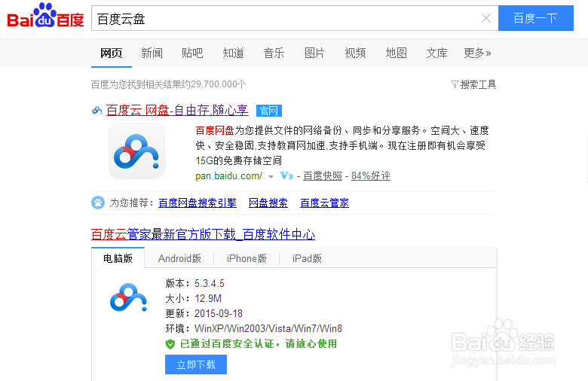The height and width of the screenshot is (381, 588).
Task: Expand the green arrow next to pan.baidu.com
Action: point(271,176)
